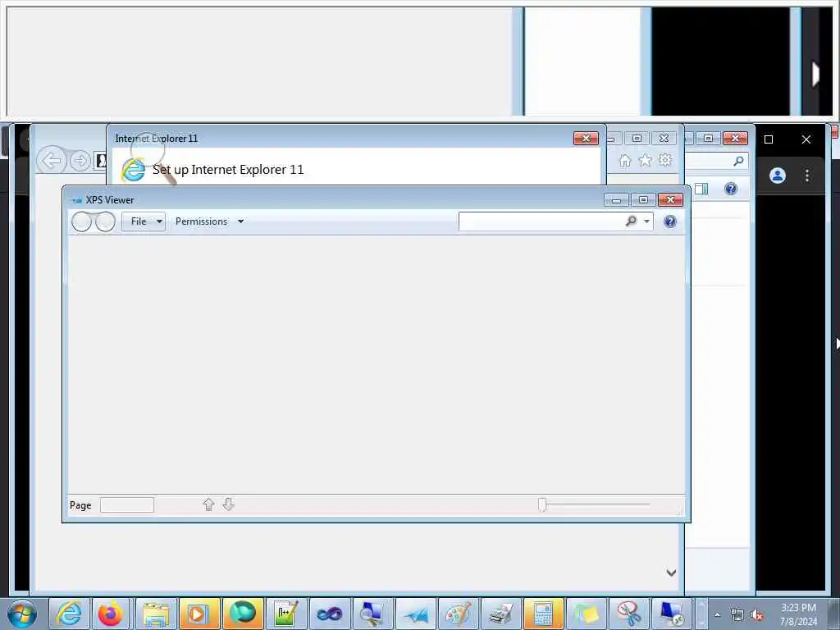Click the forward navigation circle in XPS Viewer
Viewport: 840px width, 630px height.
tap(105, 221)
